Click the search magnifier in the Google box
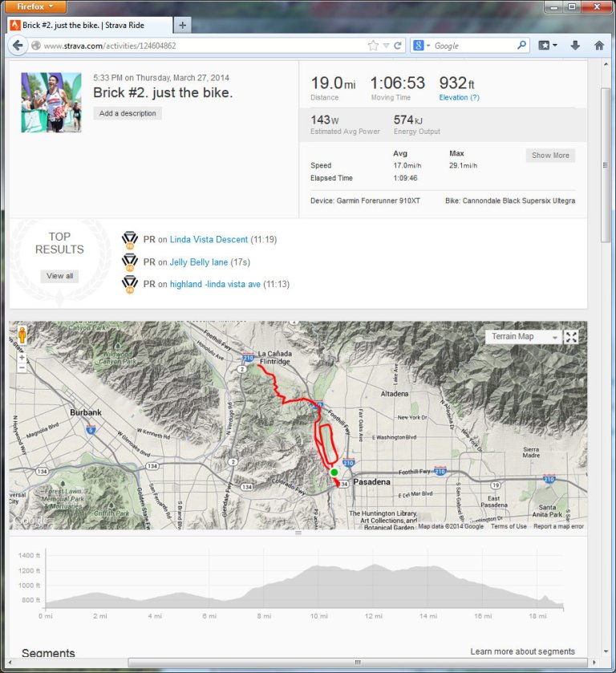The image size is (616, 673). click(521, 45)
